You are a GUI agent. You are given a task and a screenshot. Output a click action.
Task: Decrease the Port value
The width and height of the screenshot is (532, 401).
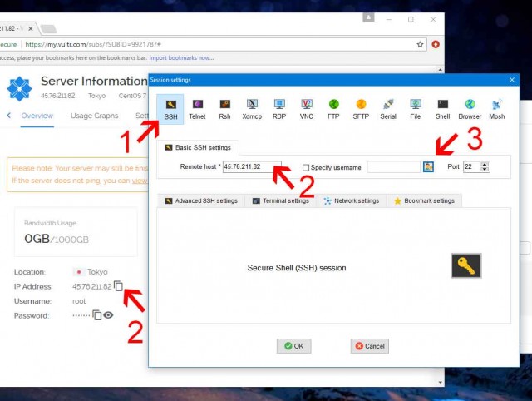[x=485, y=169]
